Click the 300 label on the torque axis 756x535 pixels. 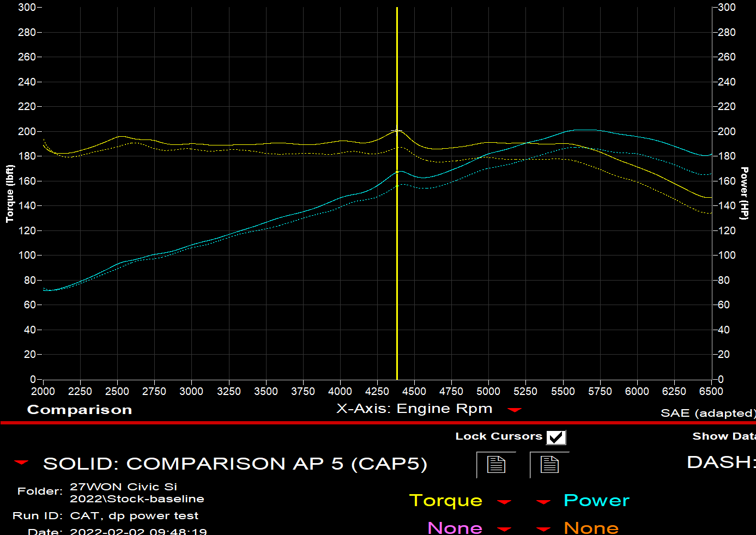coord(27,7)
